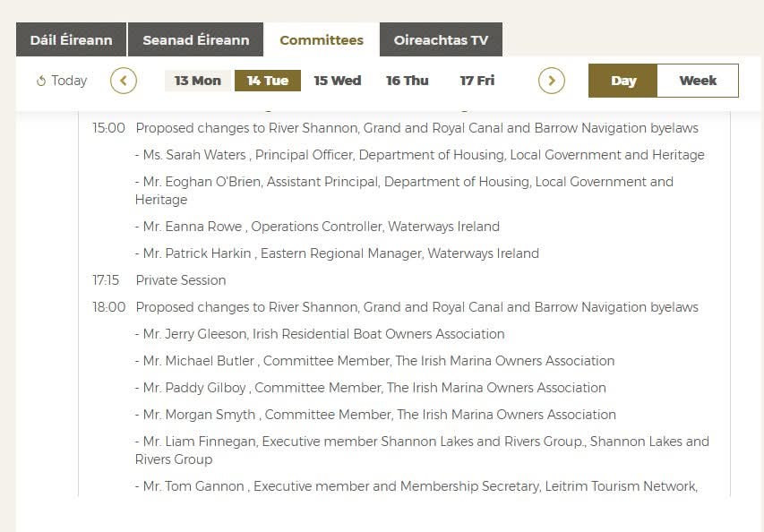
Task: Click Mr. Morgan Smyth witness line
Action: [x=375, y=414]
